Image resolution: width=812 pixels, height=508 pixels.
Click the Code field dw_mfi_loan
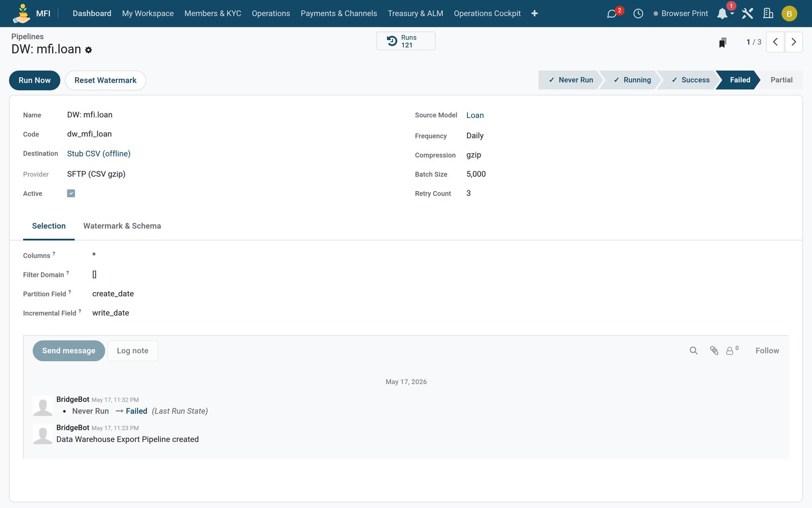[x=89, y=134]
